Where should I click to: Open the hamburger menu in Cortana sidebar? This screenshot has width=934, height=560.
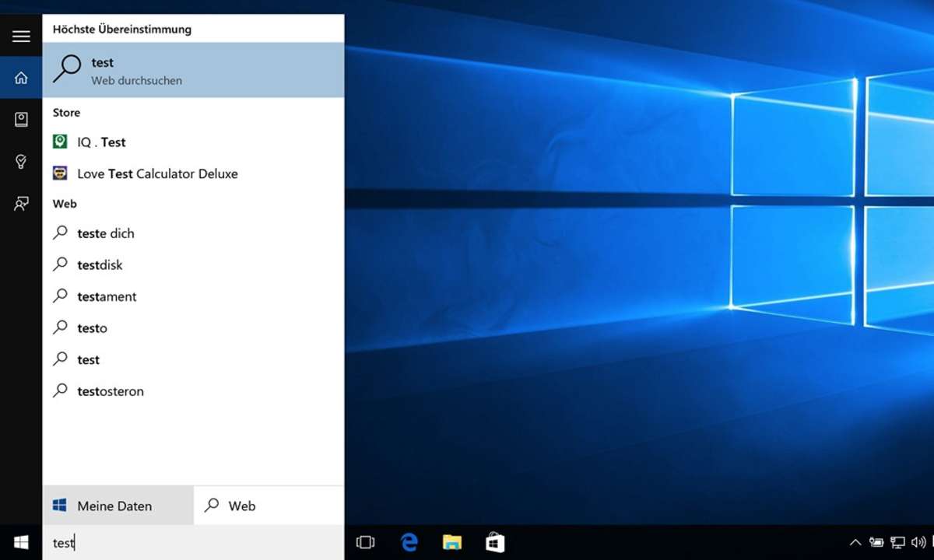point(21,36)
